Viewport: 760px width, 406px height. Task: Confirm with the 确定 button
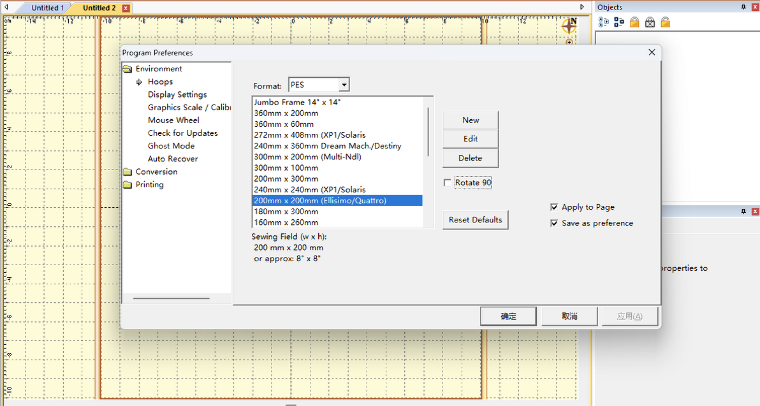pos(508,316)
